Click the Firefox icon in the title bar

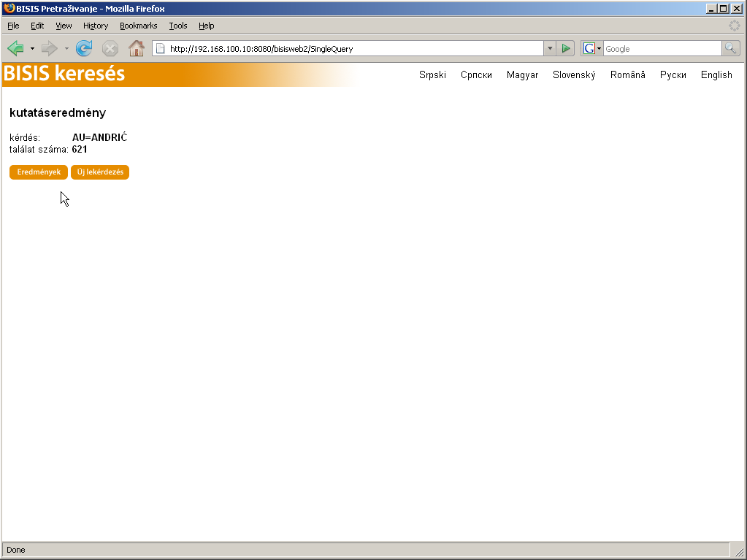[9, 8]
